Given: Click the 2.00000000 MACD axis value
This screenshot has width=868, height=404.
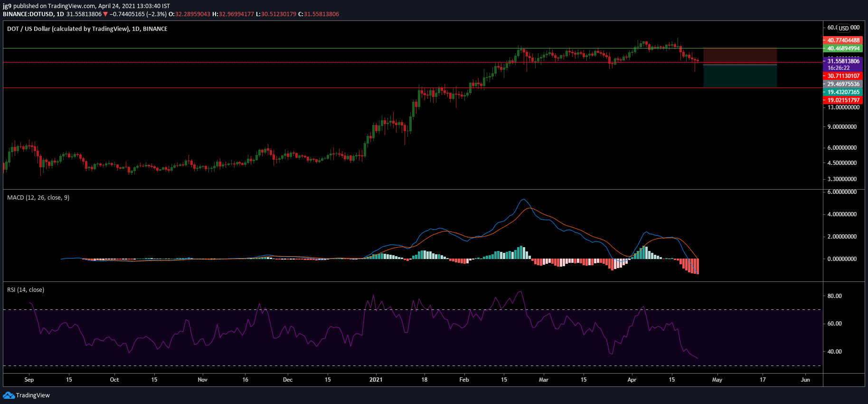Looking at the screenshot, I should coord(842,237).
